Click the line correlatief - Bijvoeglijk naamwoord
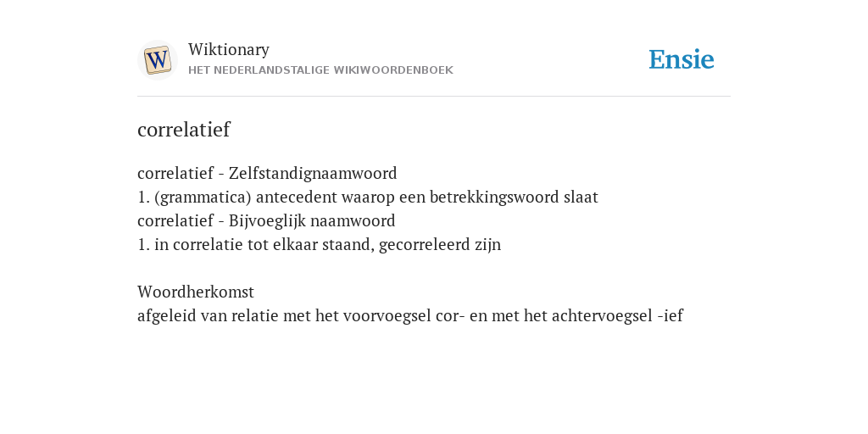The height and width of the screenshot is (434, 868). [x=266, y=221]
